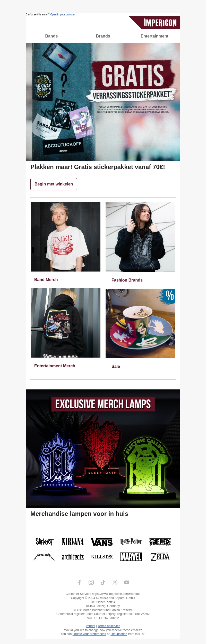This screenshot has height=644, width=206.
Task: Select the Slipknot brand logo
Action: (45, 542)
